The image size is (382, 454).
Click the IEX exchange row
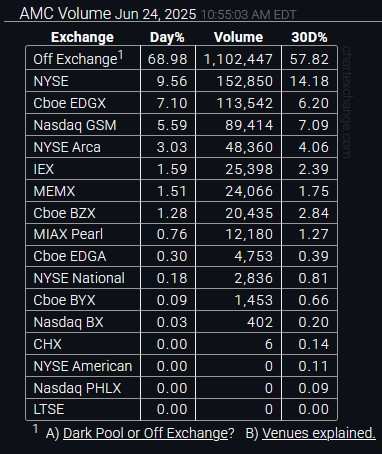[182, 169]
